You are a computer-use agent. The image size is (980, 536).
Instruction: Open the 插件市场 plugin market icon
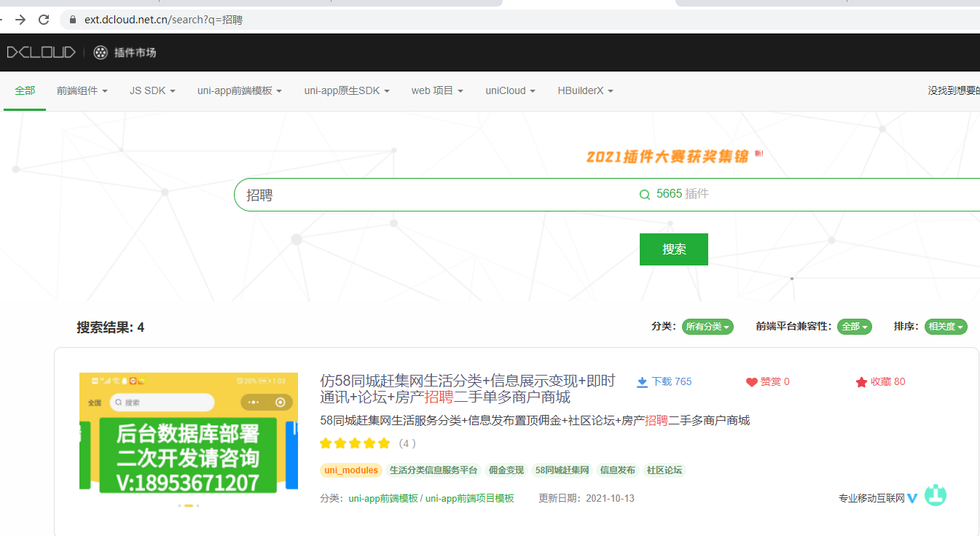click(x=101, y=53)
